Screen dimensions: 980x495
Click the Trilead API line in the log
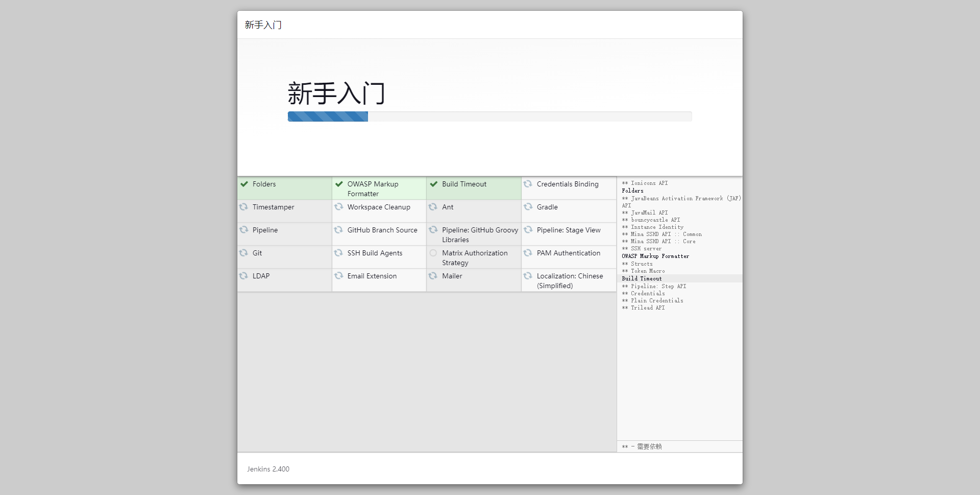pos(644,308)
